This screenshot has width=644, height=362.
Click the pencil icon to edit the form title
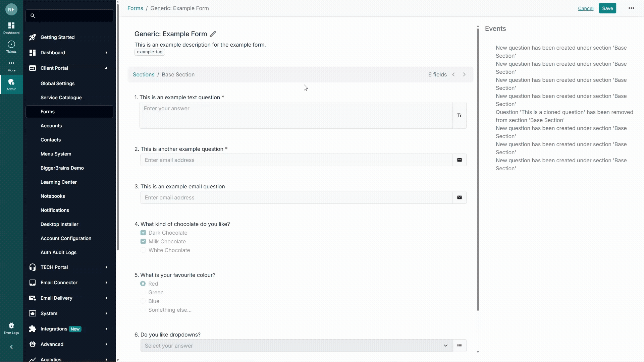(213, 34)
